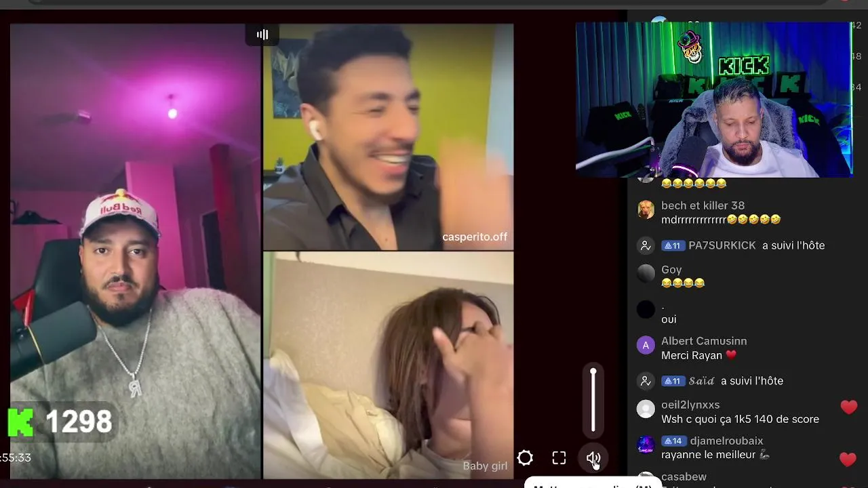Open bech et killer 38 avatar

point(646,209)
